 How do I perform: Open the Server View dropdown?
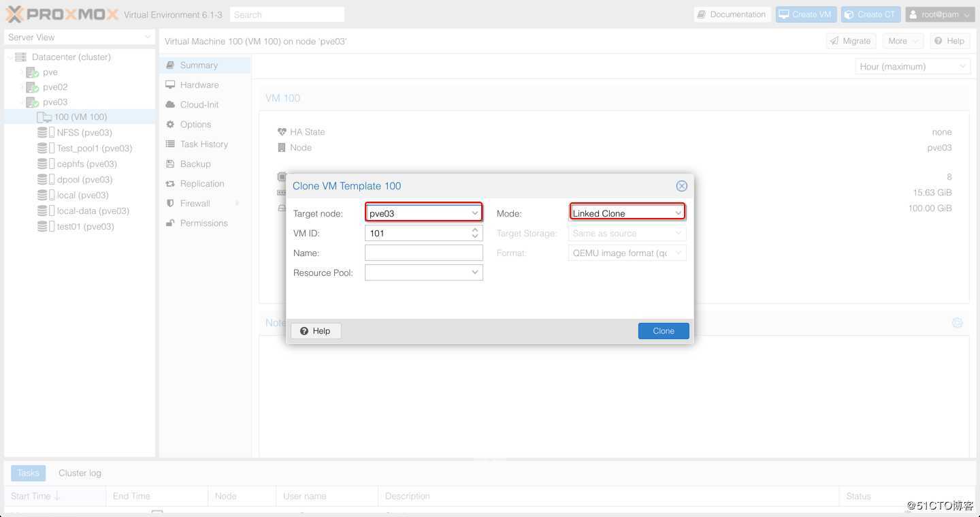tap(80, 37)
